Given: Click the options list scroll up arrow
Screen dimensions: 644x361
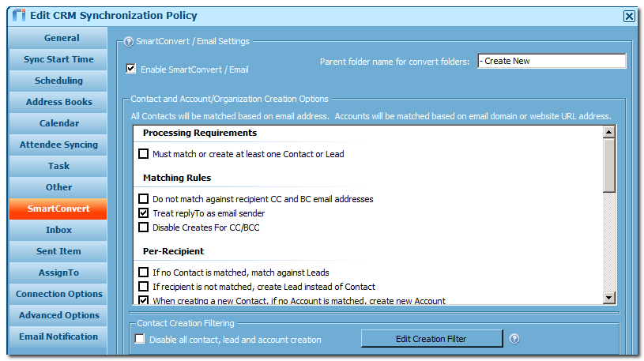Looking at the screenshot, I should [609, 132].
